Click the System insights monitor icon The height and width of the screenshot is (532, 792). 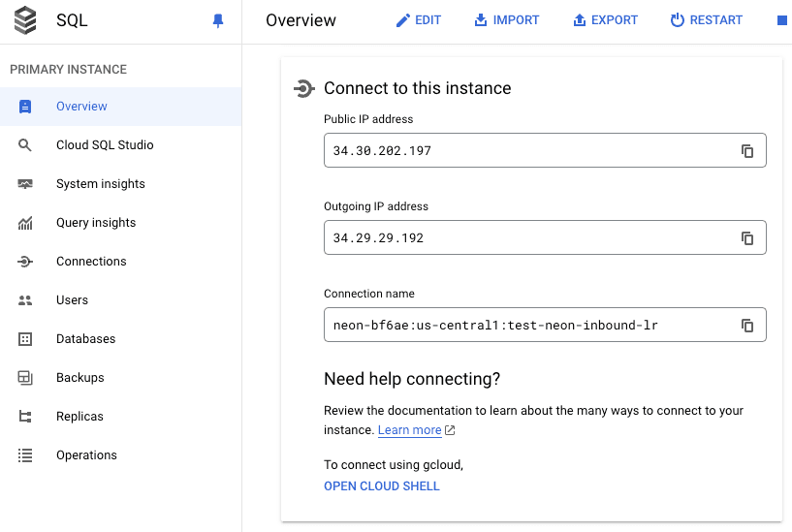pyautogui.click(x=25, y=184)
